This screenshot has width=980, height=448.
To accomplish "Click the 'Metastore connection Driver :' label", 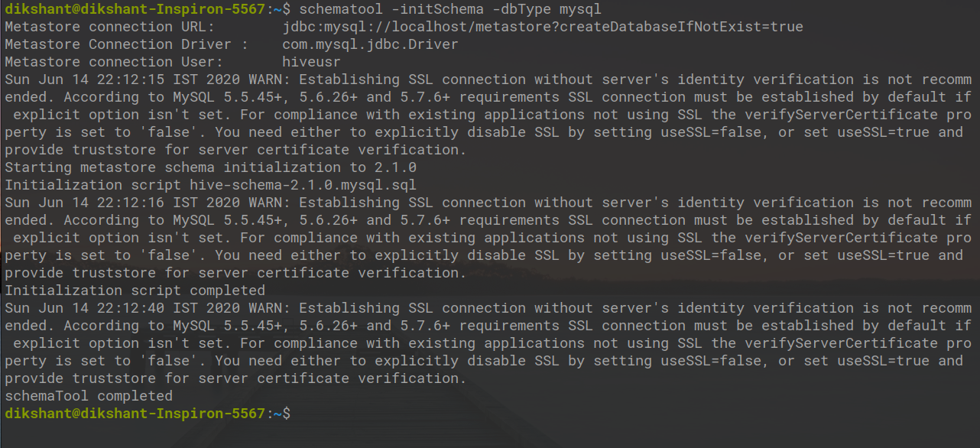I will click(x=126, y=44).
